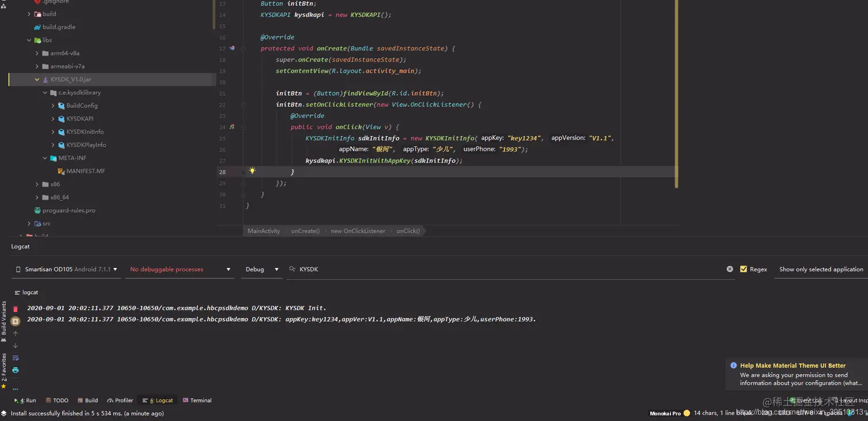Open the Build Variants side panel
Viewport: 868px width, 421px height.
pos(4,321)
